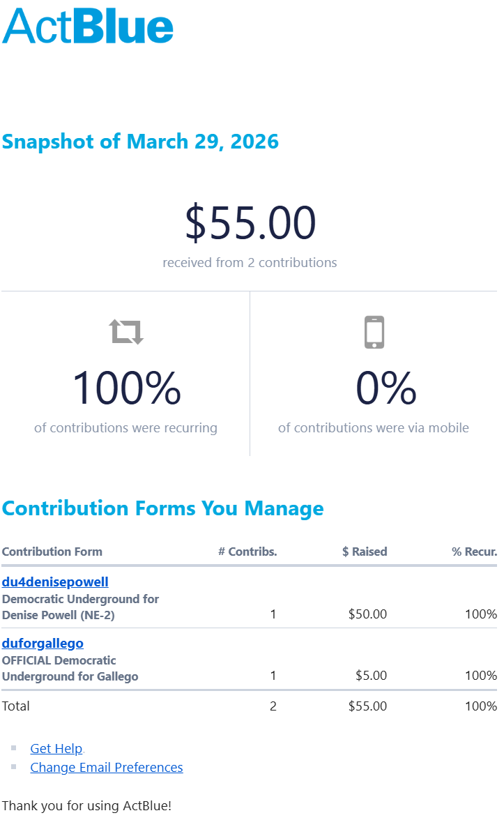
Task: Click the 100% recurring statistic
Action: click(126, 388)
